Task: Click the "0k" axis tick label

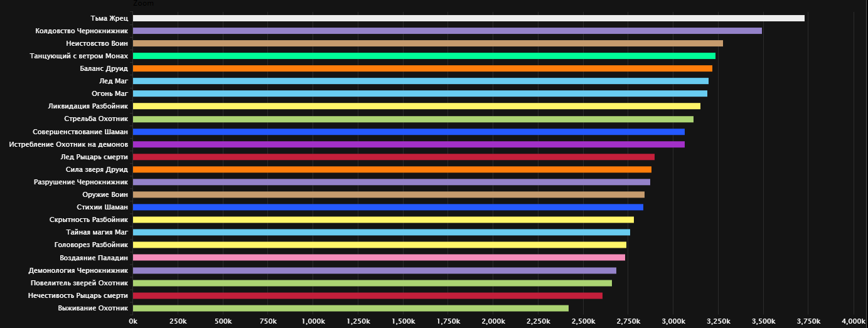Action: tap(133, 321)
